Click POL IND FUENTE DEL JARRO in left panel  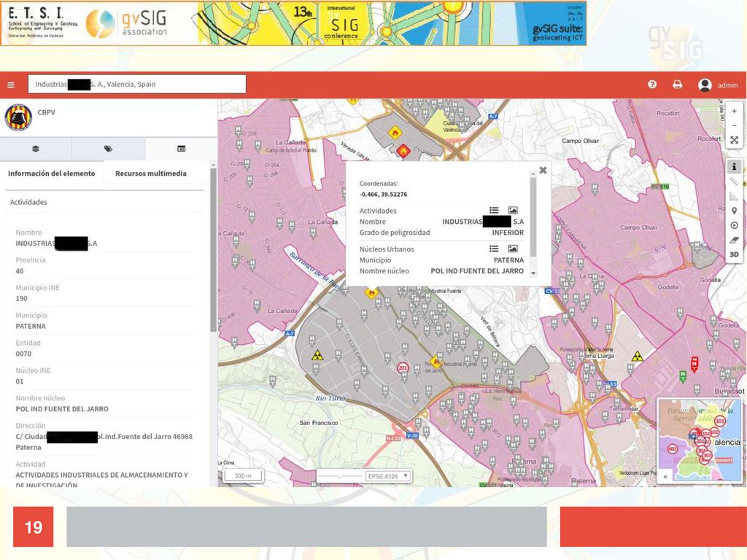pos(62,408)
